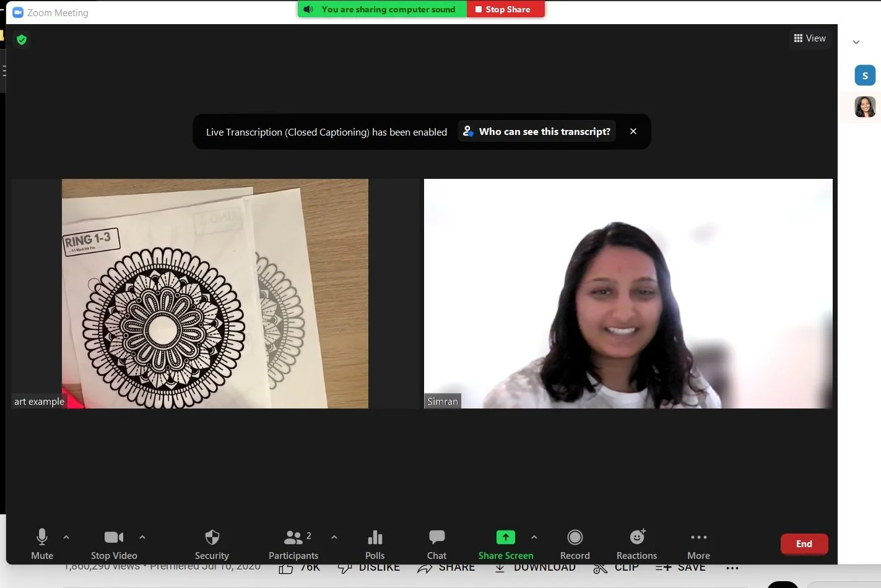Image resolution: width=881 pixels, height=588 pixels.
Task: Click the profile photo avatar in sidebar
Action: 865,107
